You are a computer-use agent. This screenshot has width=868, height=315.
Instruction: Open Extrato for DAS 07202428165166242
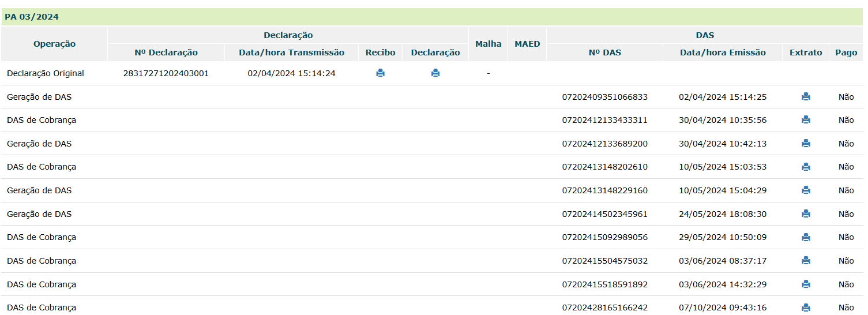[806, 307]
